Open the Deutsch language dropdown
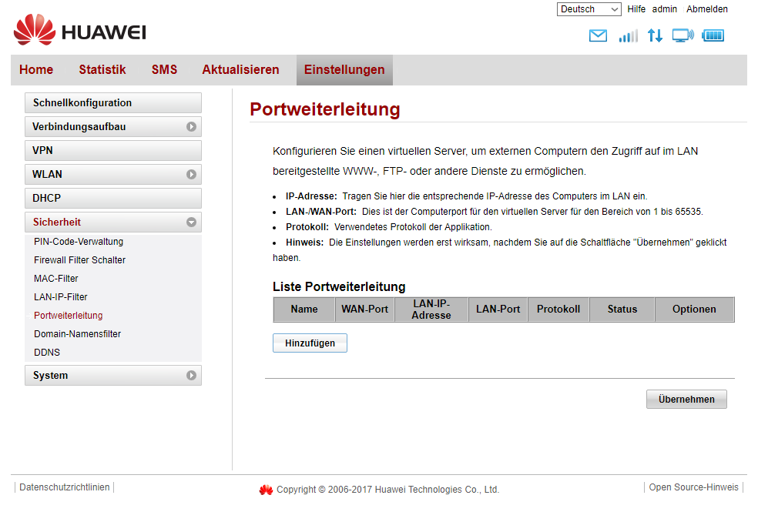 589,9
